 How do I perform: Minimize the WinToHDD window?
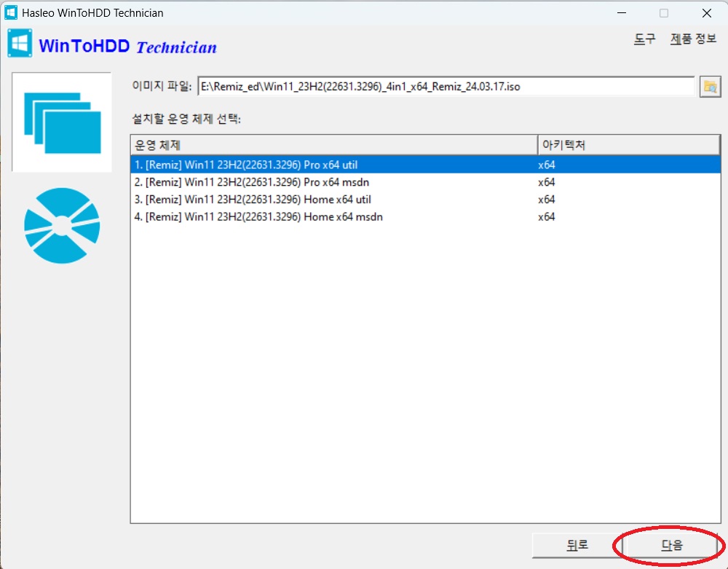pyautogui.click(x=621, y=13)
